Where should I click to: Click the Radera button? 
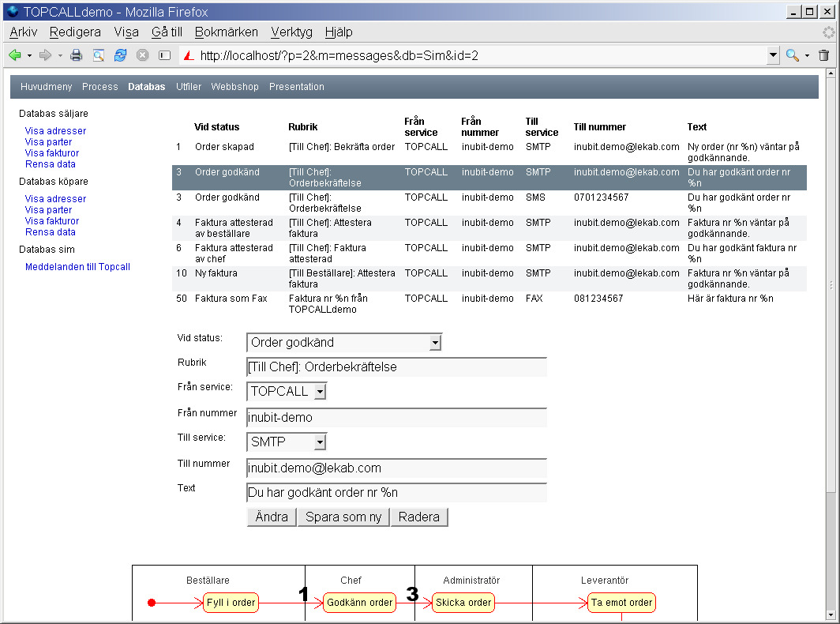pos(419,517)
